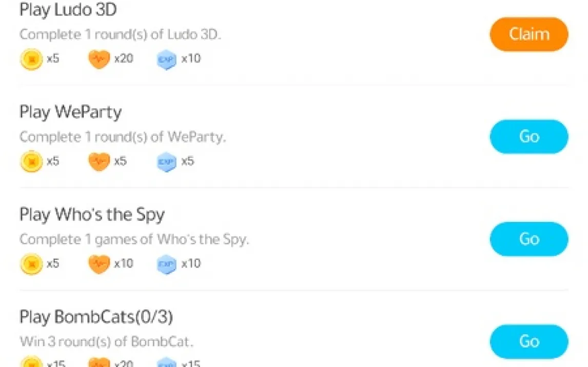Tap Go for the WeParty task
Viewport: 588px width, 367px height.
[x=529, y=137]
